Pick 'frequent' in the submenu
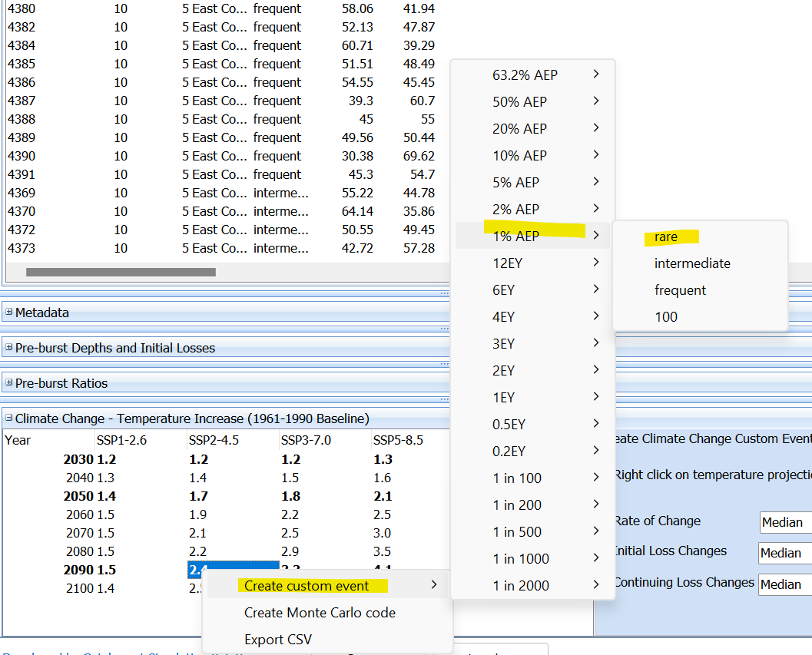The width and height of the screenshot is (812, 655). 680,290
